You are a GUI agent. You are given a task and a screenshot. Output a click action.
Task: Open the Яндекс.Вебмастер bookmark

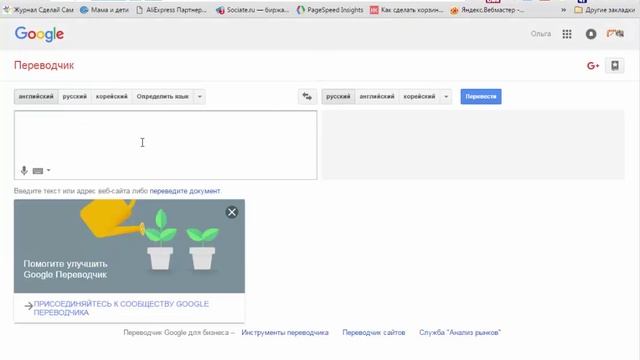pyautogui.click(x=487, y=10)
